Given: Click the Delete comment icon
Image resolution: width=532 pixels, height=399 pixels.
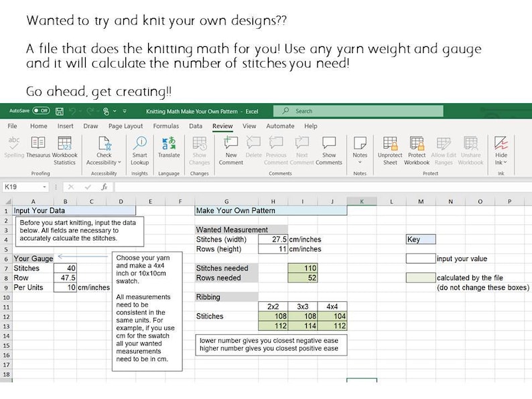Looking at the screenshot, I should [253, 143].
